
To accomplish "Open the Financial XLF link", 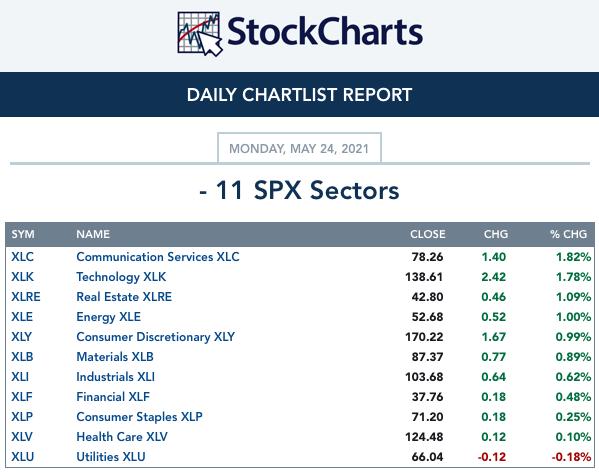I will point(113,397).
